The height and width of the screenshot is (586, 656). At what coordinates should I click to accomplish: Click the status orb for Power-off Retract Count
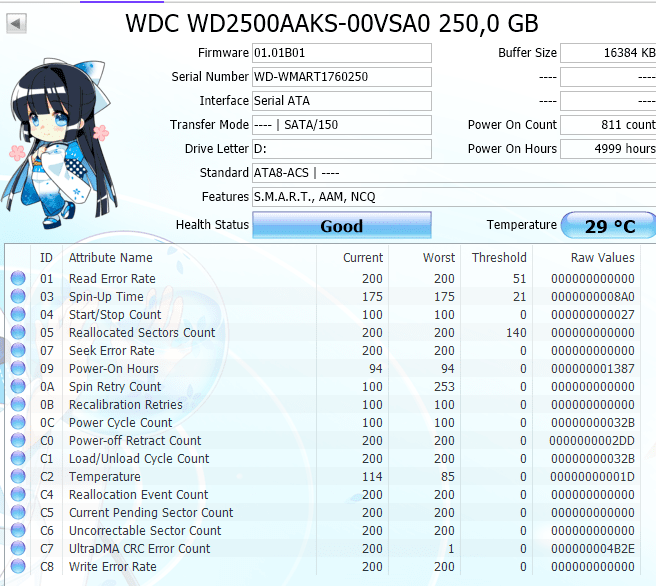(18, 440)
